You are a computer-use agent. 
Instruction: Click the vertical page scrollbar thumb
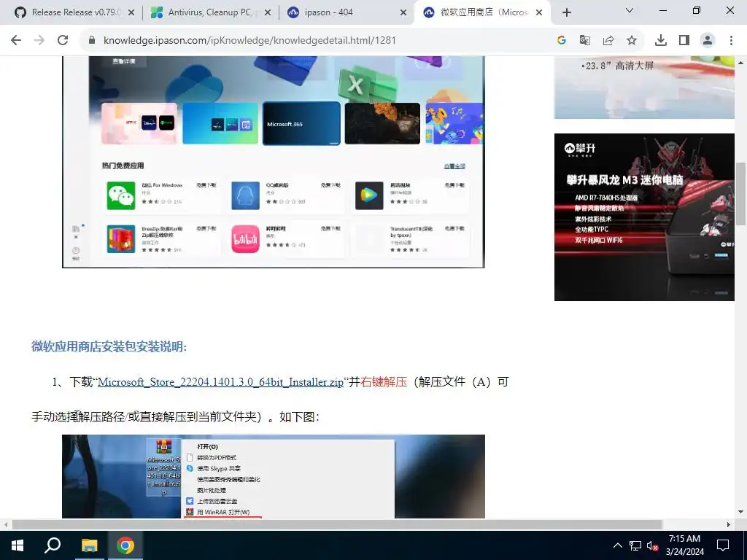pyautogui.click(x=740, y=193)
